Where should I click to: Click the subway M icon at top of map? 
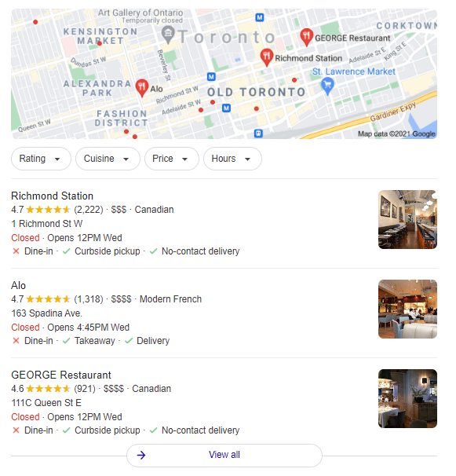(260, 17)
